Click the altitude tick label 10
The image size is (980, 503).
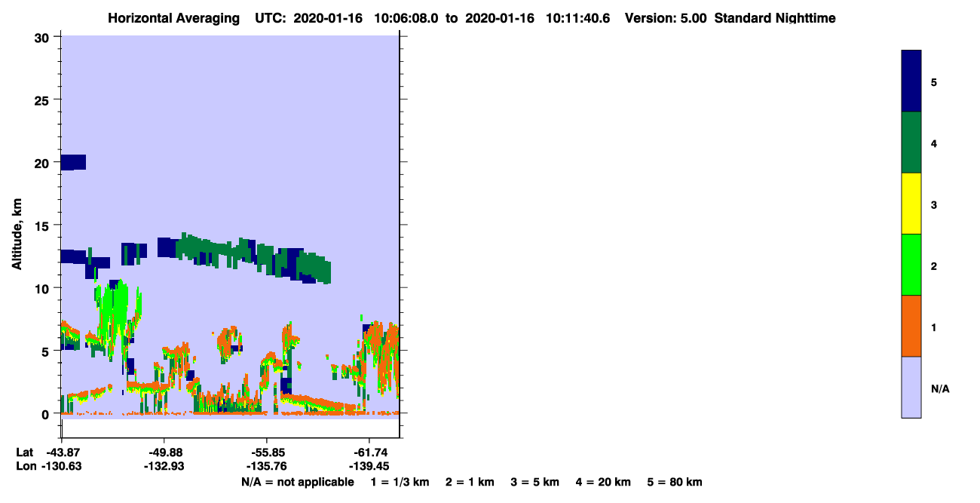44,288
